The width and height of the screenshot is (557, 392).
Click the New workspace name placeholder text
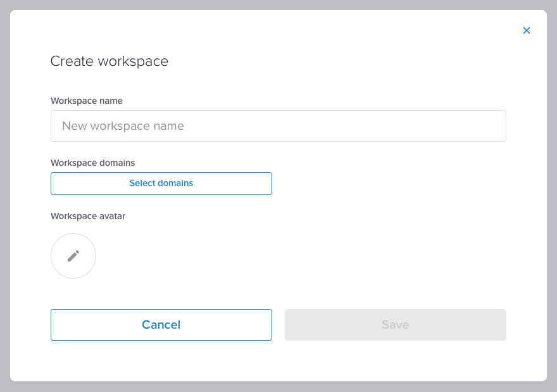(x=123, y=126)
